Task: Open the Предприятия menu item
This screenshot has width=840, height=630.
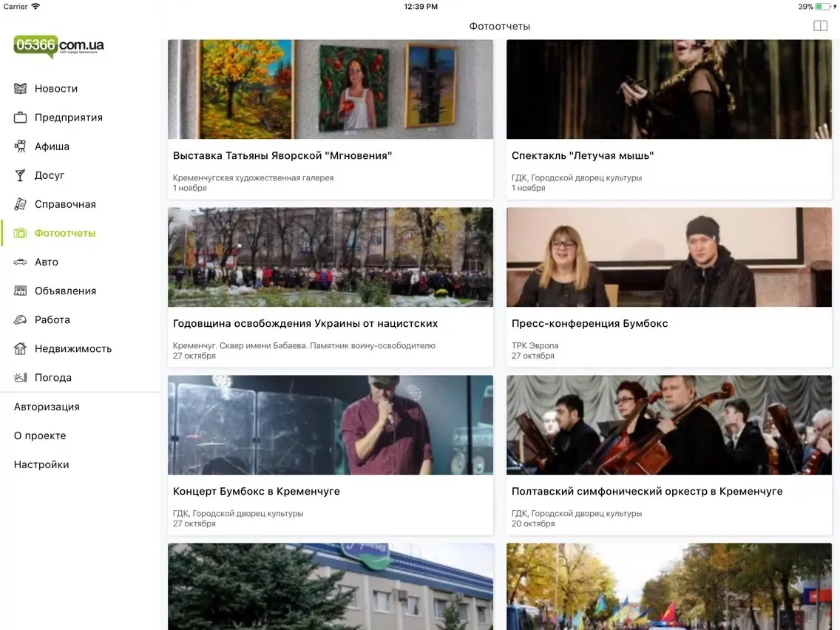Action: pyautogui.click(x=69, y=118)
